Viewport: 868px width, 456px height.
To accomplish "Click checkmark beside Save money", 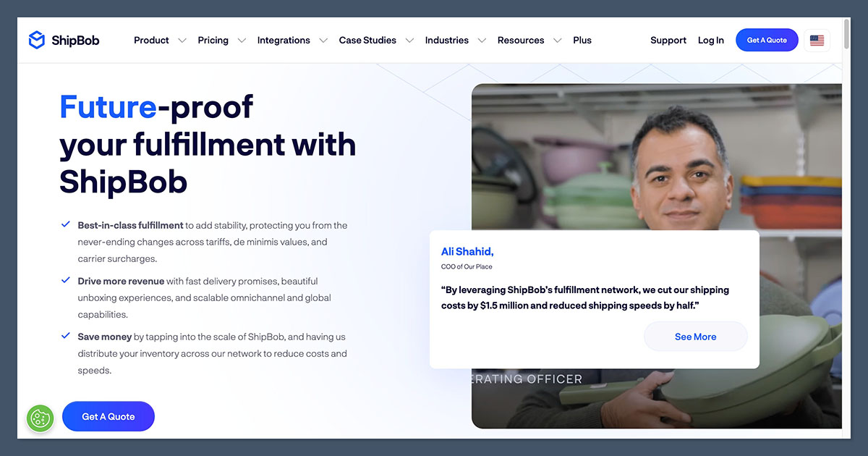I will [66, 336].
